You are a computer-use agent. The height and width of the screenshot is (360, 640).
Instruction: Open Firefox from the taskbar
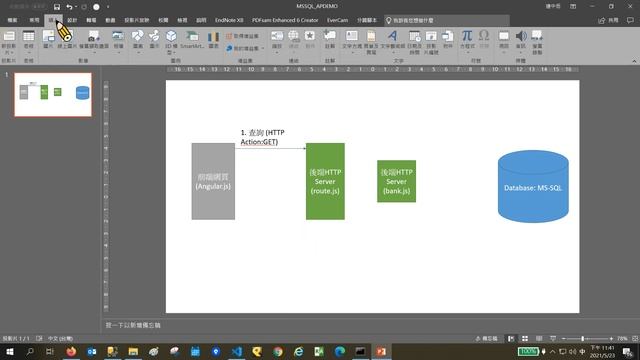(71, 351)
